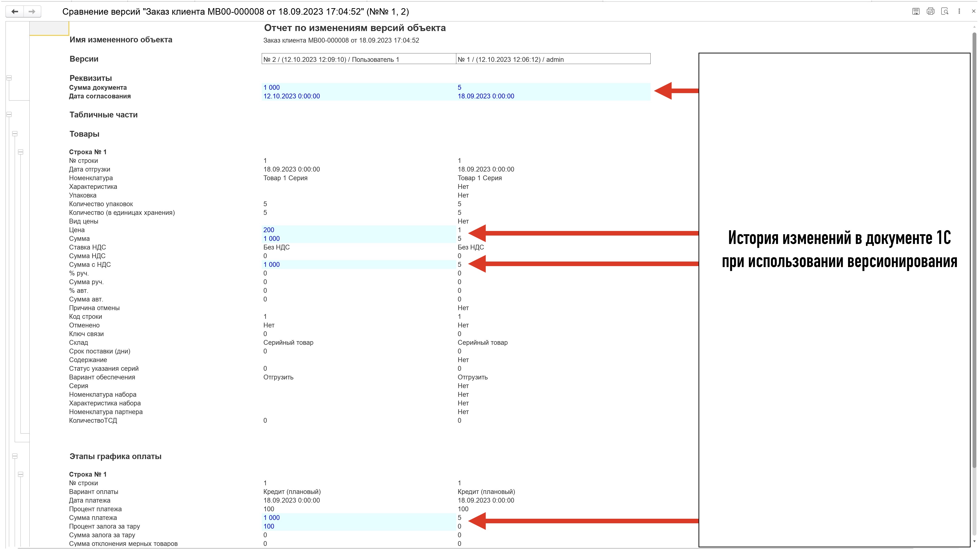The image size is (980, 550).
Task: Collapse the Табличные части group
Action: click(x=9, y=115)
